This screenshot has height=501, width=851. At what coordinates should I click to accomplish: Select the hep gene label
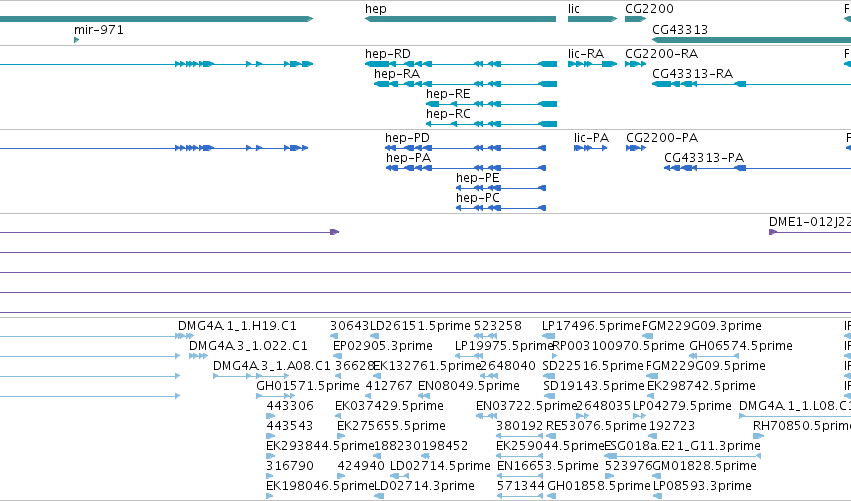376,9
